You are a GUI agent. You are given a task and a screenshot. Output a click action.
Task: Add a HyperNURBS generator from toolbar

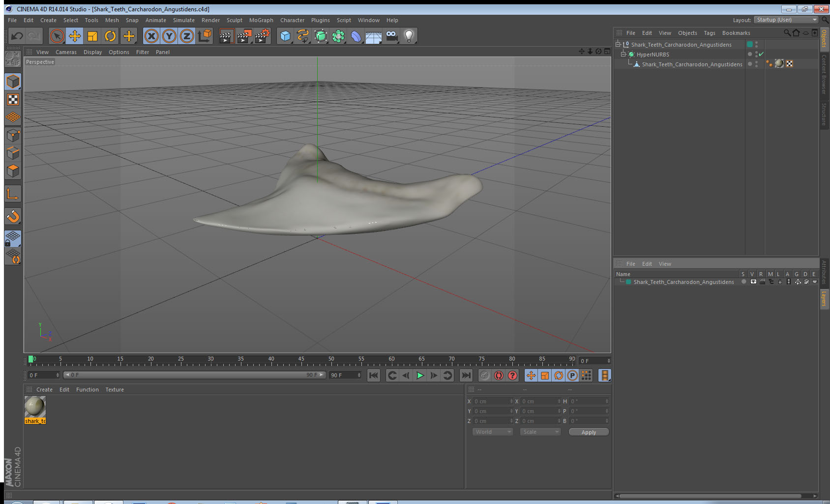point(321,36)
